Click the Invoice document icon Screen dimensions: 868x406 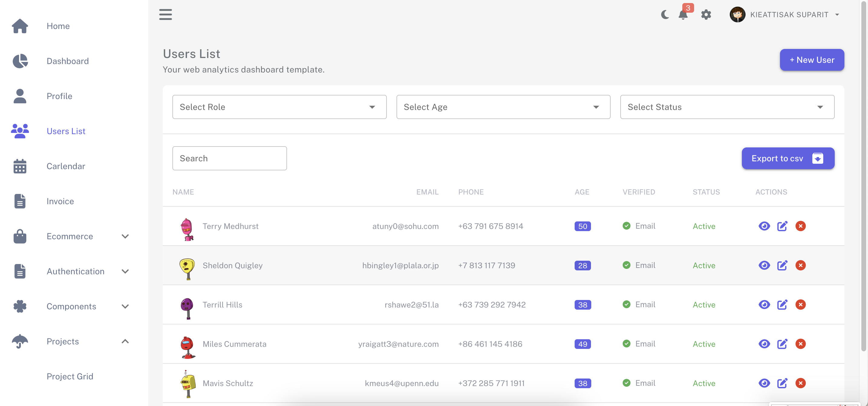(x=20, y=201)
